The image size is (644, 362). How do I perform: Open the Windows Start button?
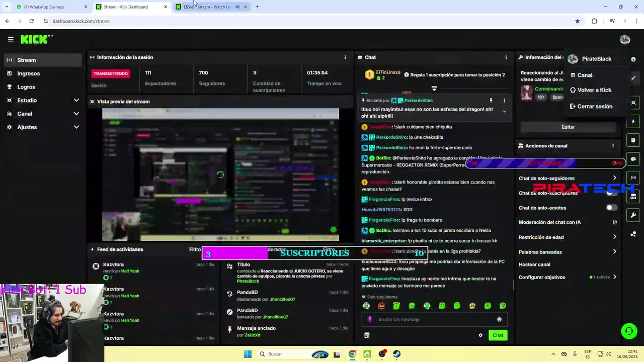click(248, 354)
